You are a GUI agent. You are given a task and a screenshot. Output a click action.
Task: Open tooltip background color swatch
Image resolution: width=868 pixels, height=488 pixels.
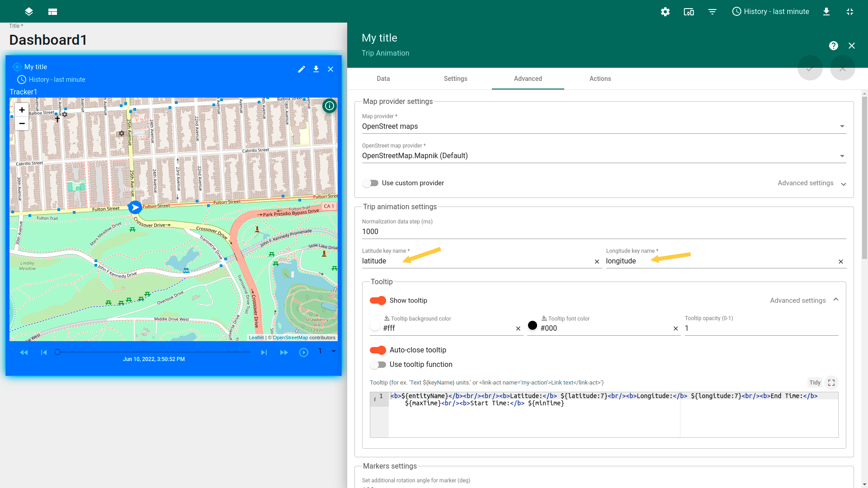[x=375, y=325]
